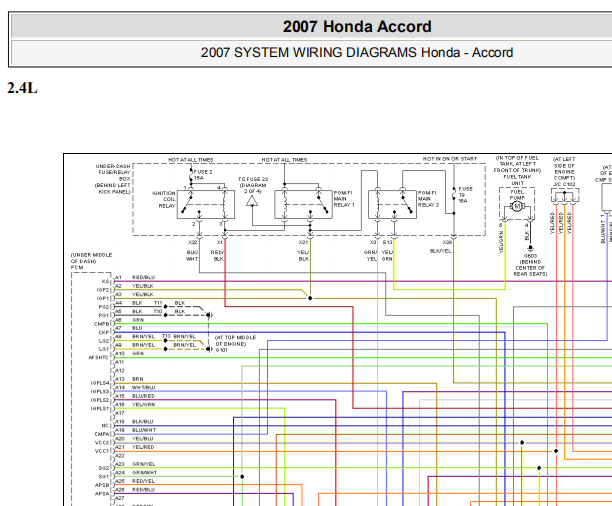This screenshot has height=506, width=612.
Task: Click the "YEL/BLK" label under X31
Action: 303,255
